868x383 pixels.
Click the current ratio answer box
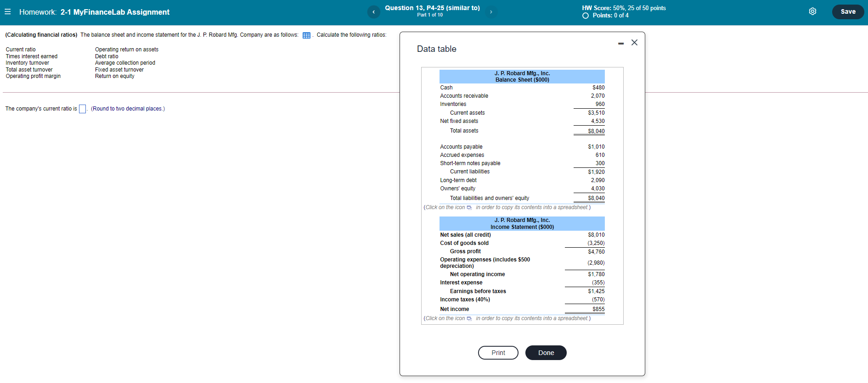(83, 109)
